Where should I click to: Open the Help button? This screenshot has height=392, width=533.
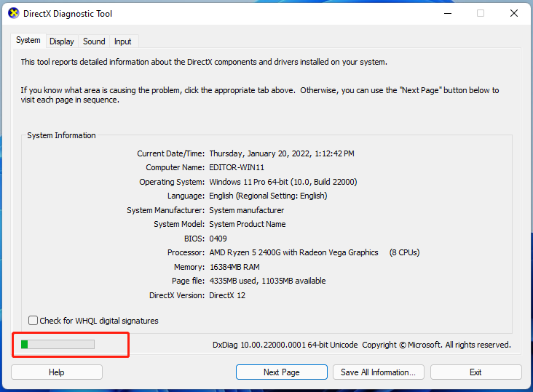[x=56, y=372]
